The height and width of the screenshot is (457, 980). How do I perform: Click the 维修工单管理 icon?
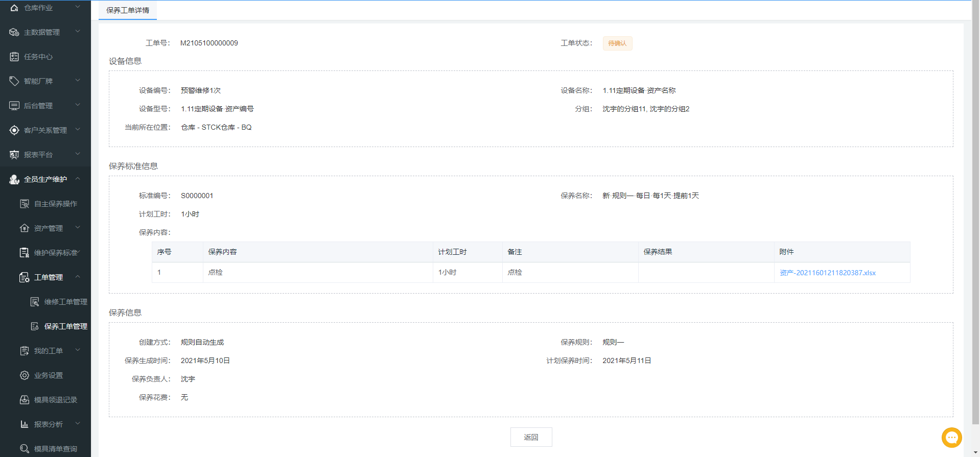(x=35, y=302)
